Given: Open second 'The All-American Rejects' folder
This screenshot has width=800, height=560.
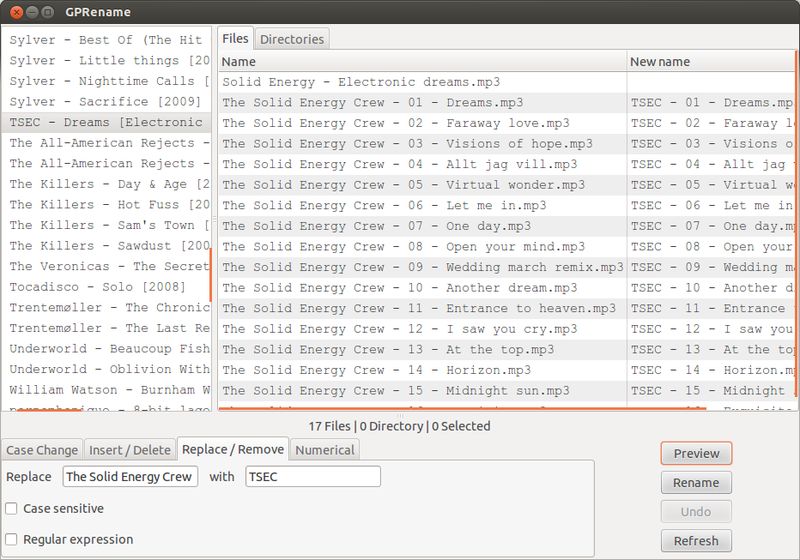Looking at the screenshot, I should [106, 163].
